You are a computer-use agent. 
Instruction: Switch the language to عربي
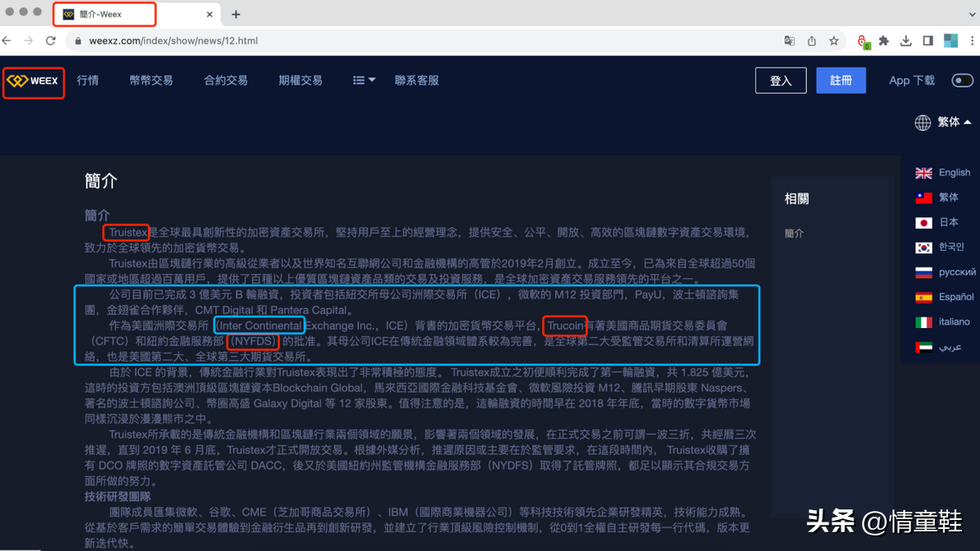click(951, 347)
